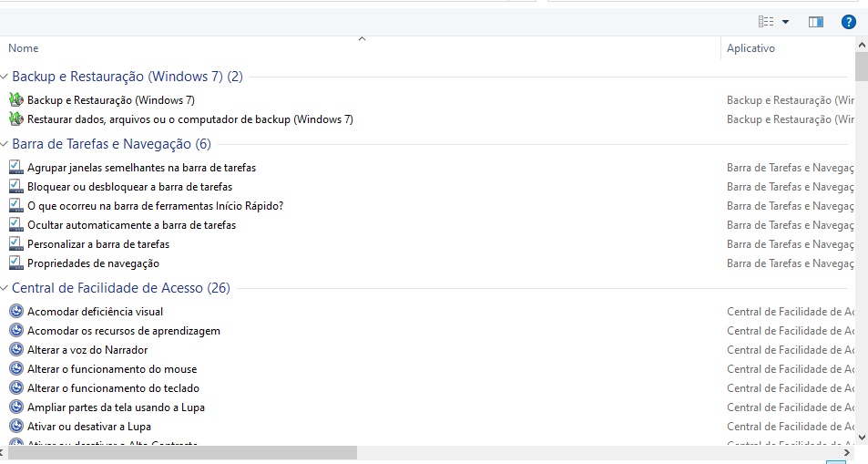868x464 pixels.
Task: Open Ativar ou desativar a Lupa
Action: 89,427
